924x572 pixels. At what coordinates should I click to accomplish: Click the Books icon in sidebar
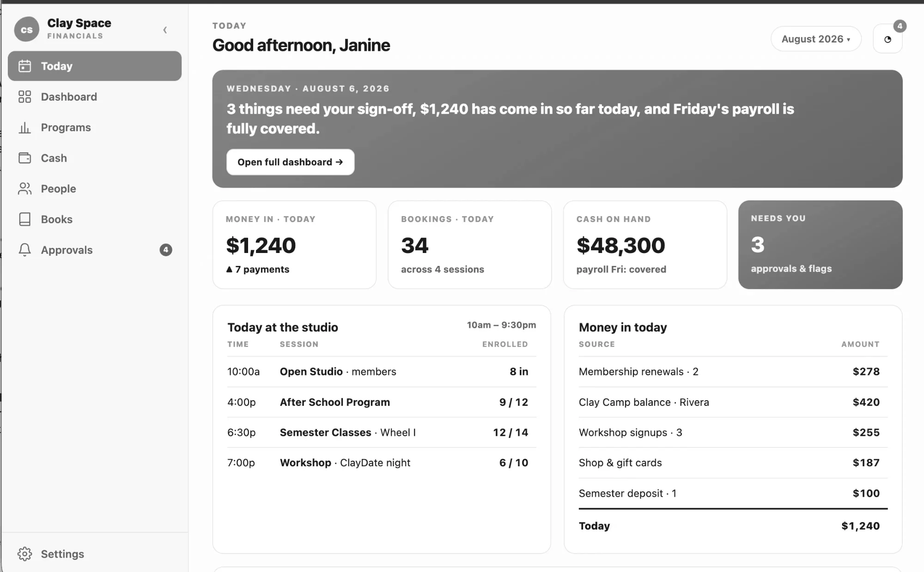(x=24, y=219)
